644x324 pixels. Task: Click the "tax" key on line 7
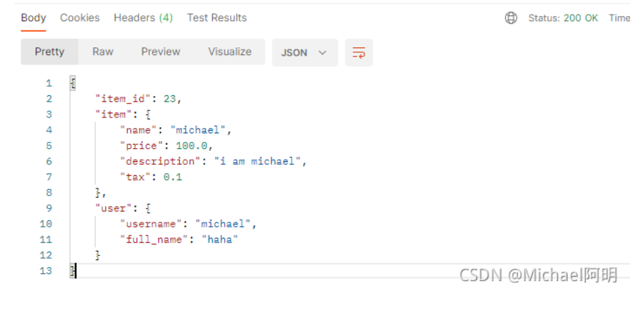135,177
